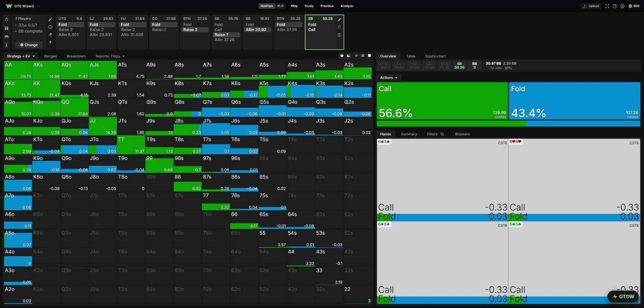644x308 pixels.
Task: Open the info circle icon beside 32bb
Action: [x=50, y=27]
